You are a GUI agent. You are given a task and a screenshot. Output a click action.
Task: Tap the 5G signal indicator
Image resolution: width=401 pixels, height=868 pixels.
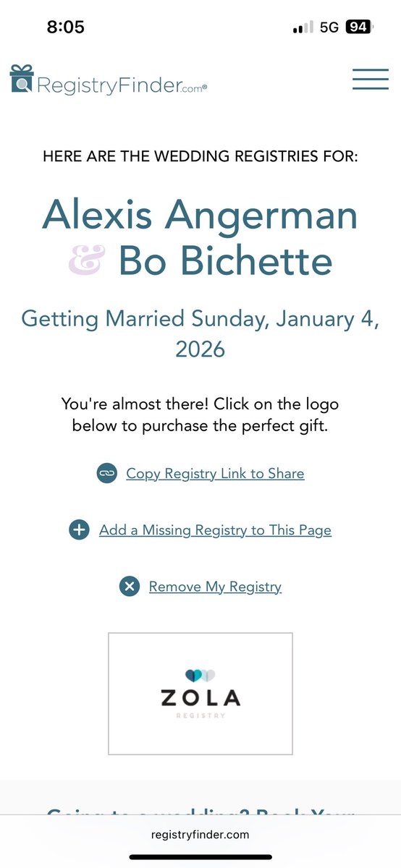pyautogui.click(x=329, y=27)
